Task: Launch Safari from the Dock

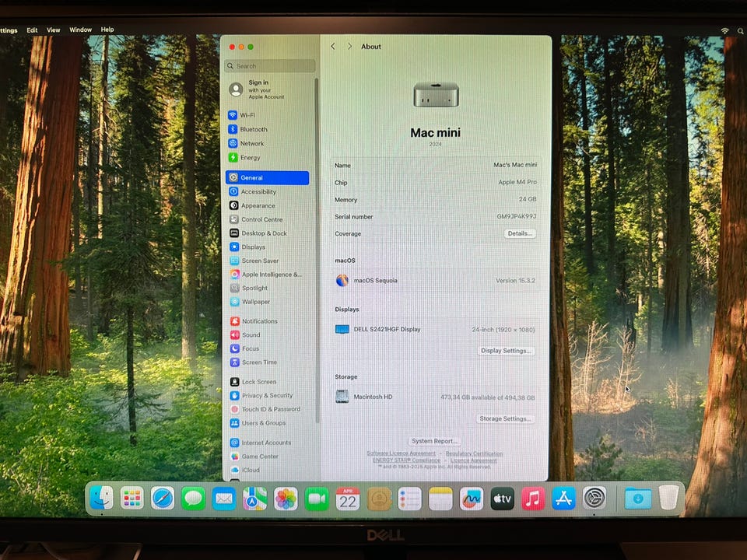Action: click(x=163, y=499)
